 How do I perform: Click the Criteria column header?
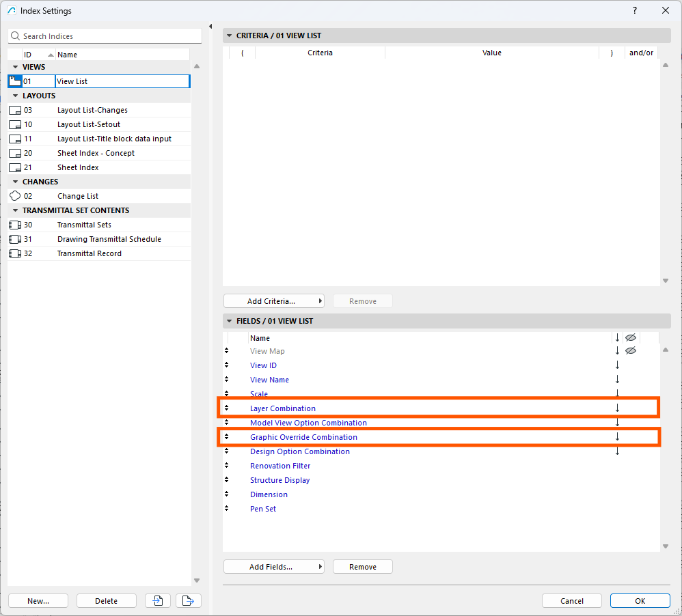tap(320, 53)
